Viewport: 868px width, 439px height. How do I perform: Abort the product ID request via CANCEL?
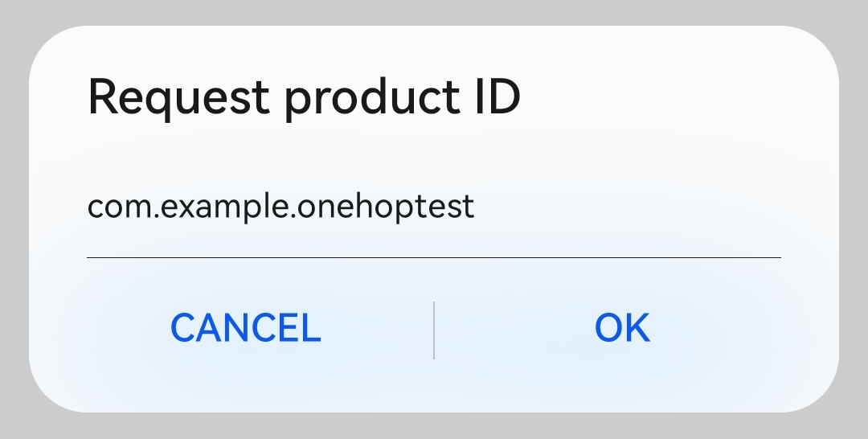coord(246,328)
